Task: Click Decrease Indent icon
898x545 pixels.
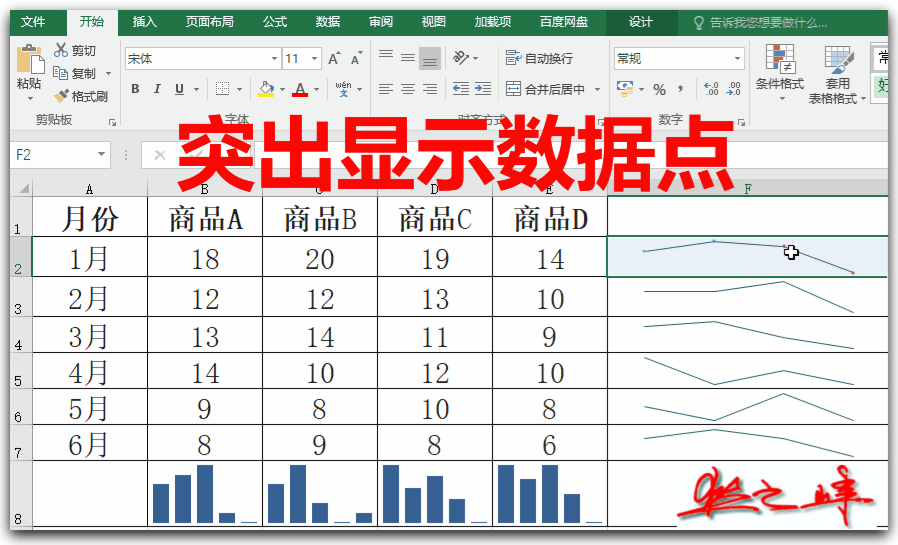Action: (461, 89)
